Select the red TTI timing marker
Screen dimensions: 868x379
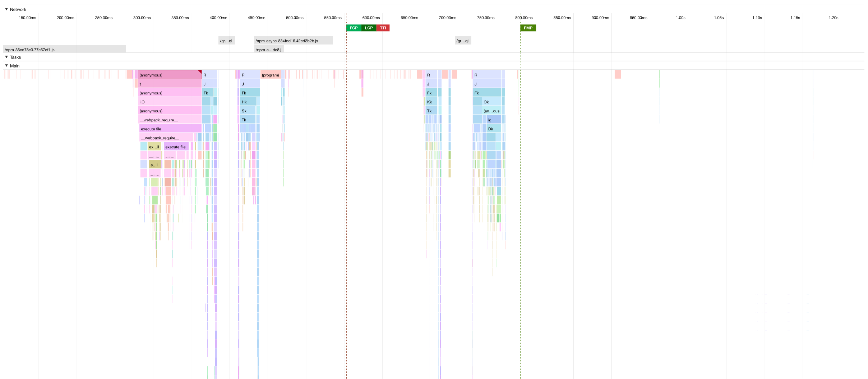point(383,28)
